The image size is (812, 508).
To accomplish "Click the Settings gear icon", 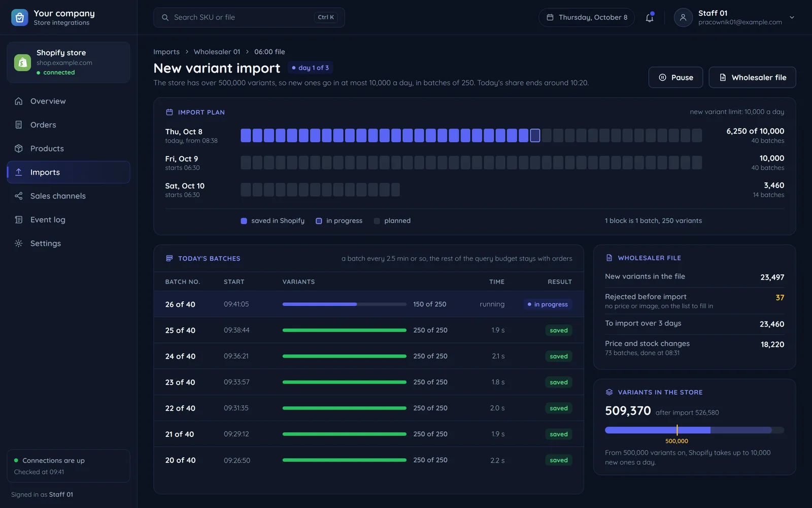I will [19, 243].
